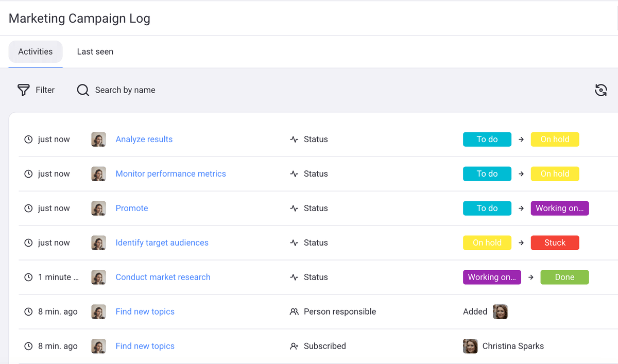Click the green Done status label
This screenshot has width=618, height=364.
coord(564,278)
